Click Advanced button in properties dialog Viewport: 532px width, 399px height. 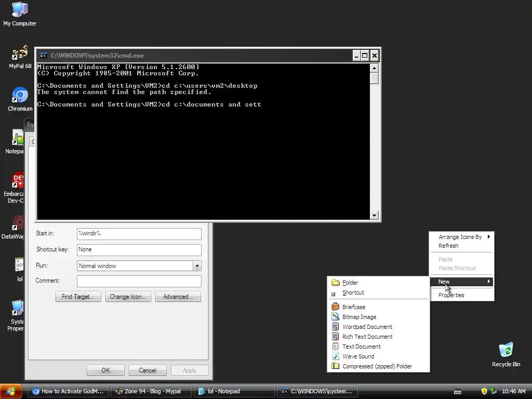(x=178, y=297)
